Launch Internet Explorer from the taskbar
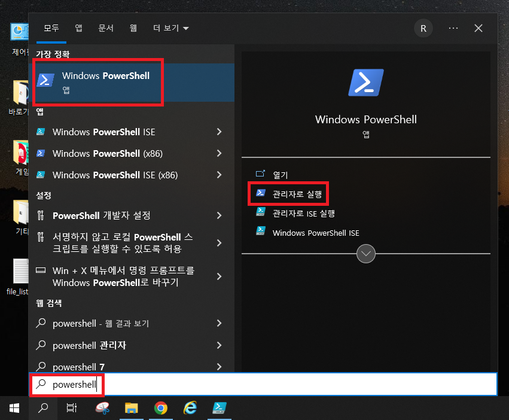 [190, 408]
